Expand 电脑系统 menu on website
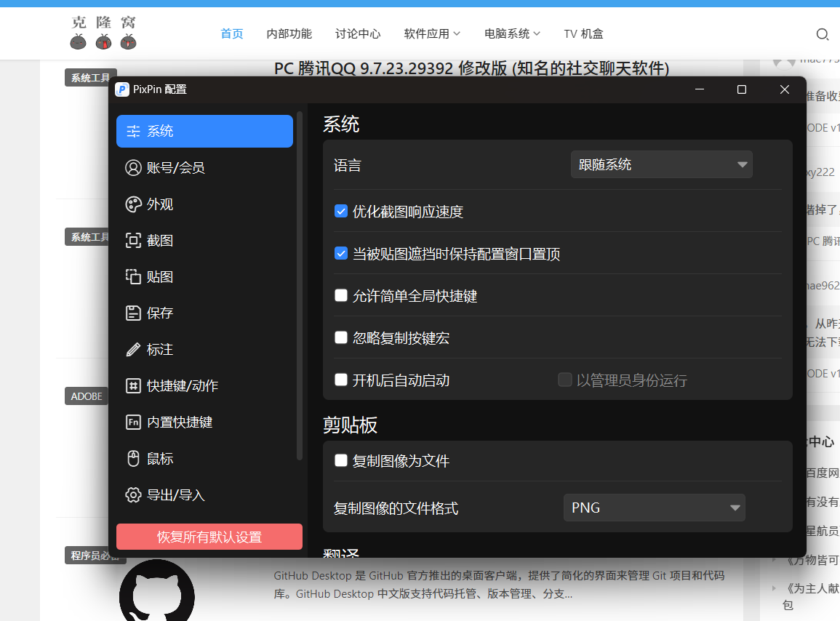840x621 pixels. 512,33
